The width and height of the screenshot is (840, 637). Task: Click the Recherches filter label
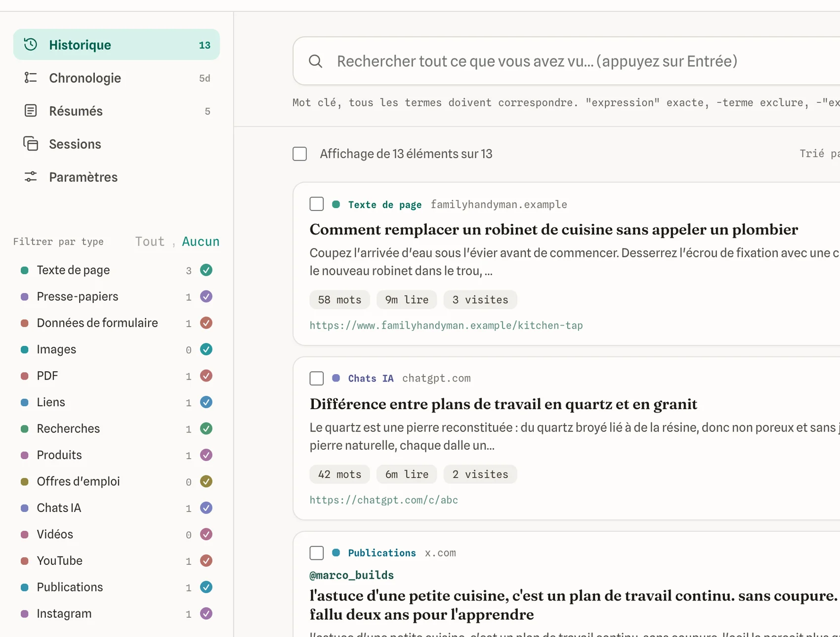(68, 428)
